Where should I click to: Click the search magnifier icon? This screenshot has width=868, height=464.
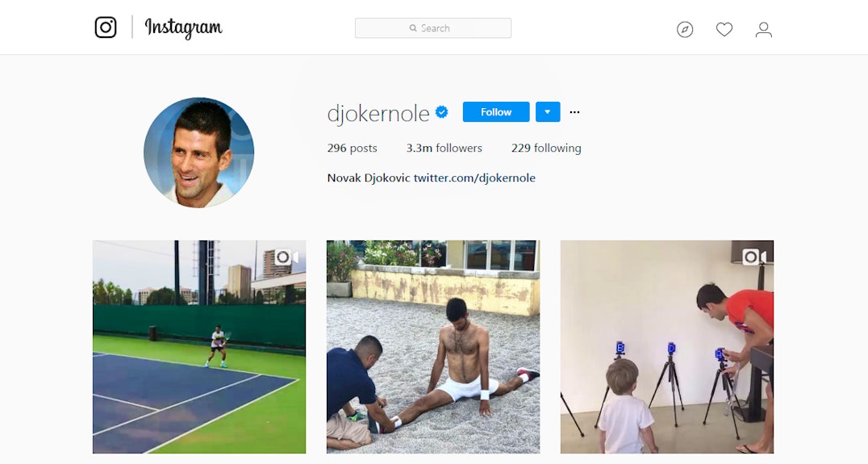413,27
